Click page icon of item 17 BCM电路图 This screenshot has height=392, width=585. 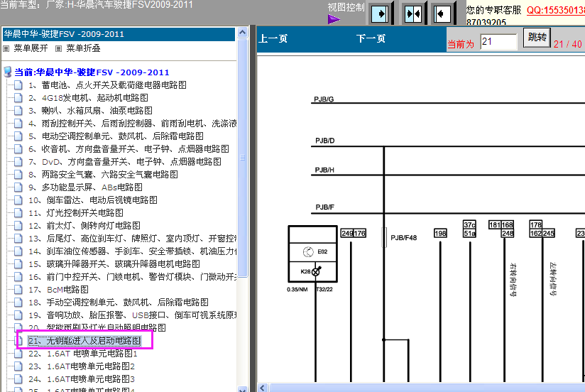point(18,289)
